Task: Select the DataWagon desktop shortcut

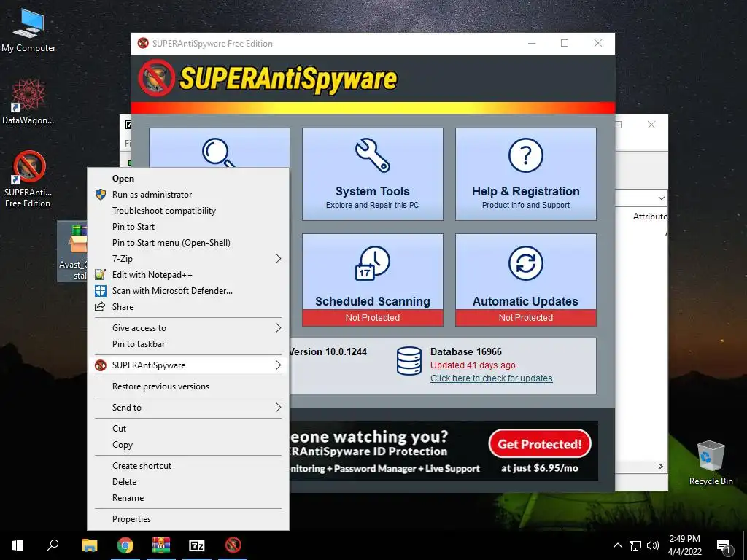Action: point(28,101)
